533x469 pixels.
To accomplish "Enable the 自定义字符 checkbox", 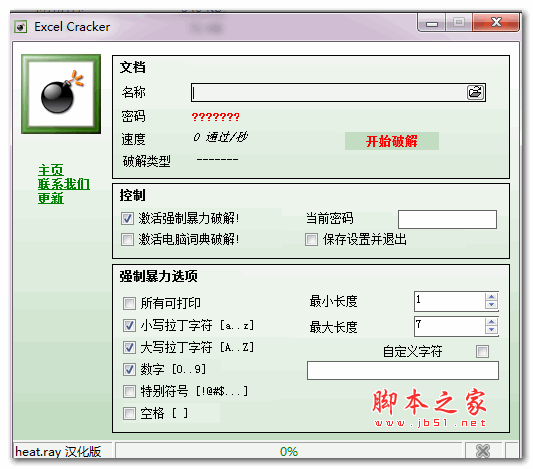I will pos(482,351).
